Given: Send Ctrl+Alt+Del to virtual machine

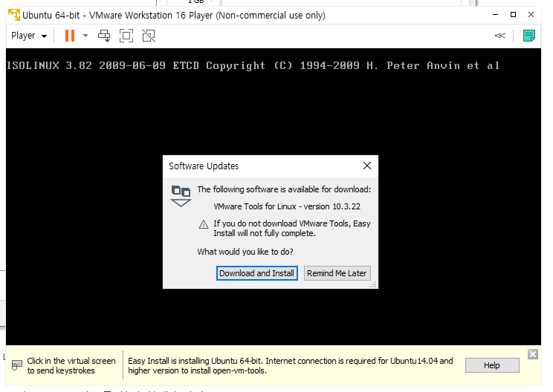Looking at the screenshot, I should click(x=104, y=36).
